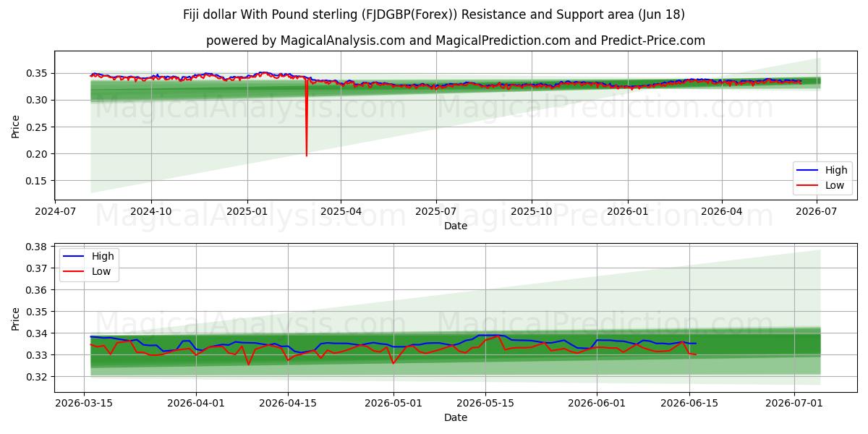Click the '0.33' price label on bottom chart
This screenshot has width=868, height=434.
(x=38, y=355)
